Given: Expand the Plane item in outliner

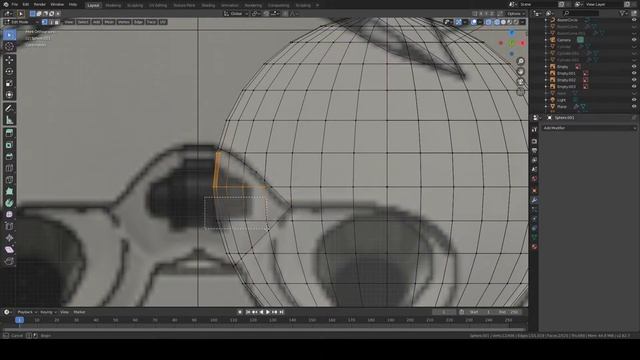Looking at the screenshot, I should click(546, 107).
